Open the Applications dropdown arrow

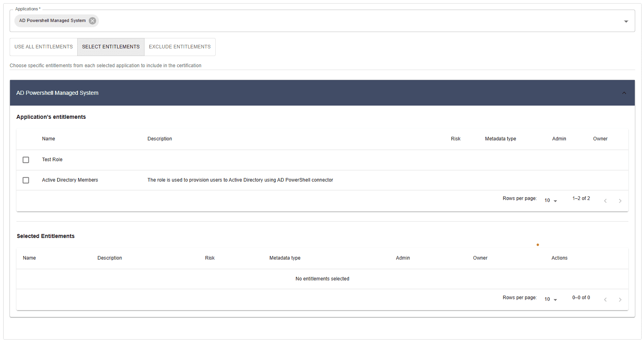(x=626, y=21)
